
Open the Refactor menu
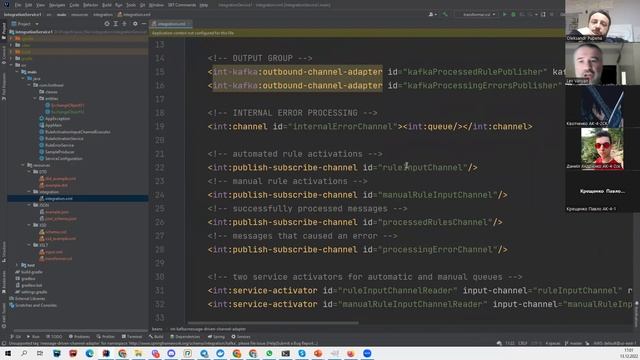(91, 5)
